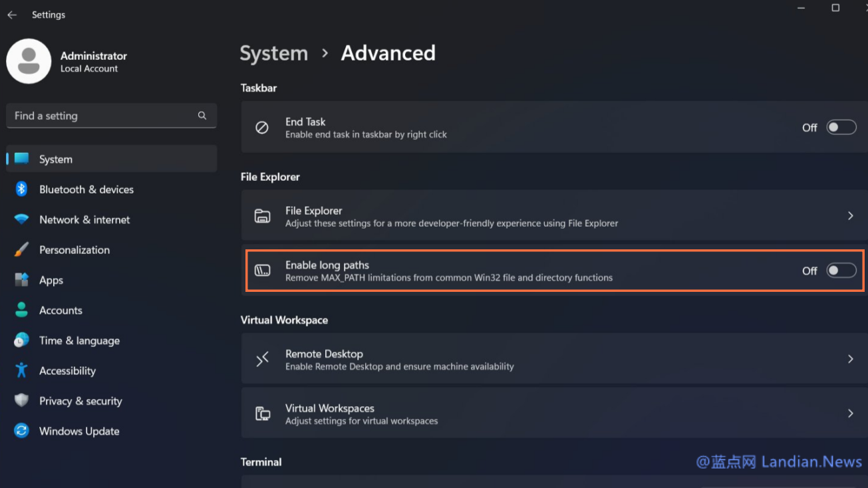Click the System breadcrumb link
The image size is (868, 488).
click(273, 53)
